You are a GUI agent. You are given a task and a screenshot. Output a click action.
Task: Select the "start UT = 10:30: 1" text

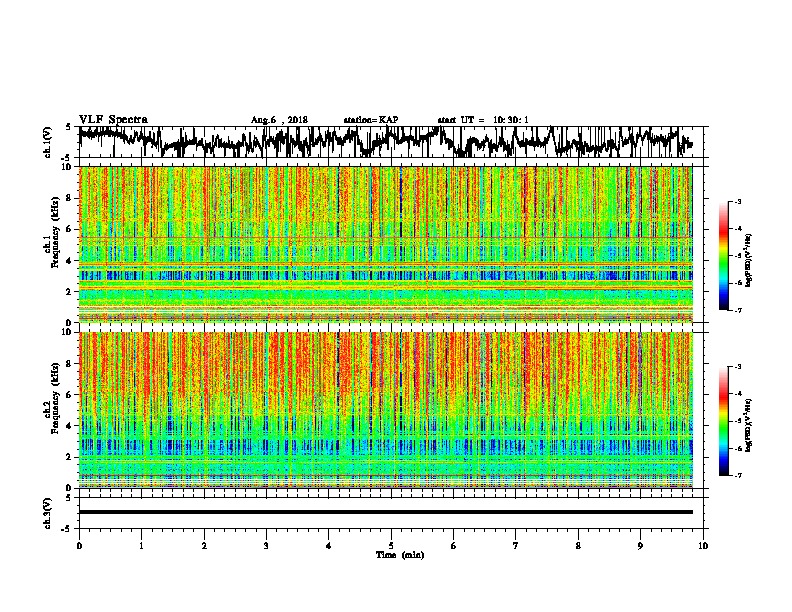click(483, 120)
